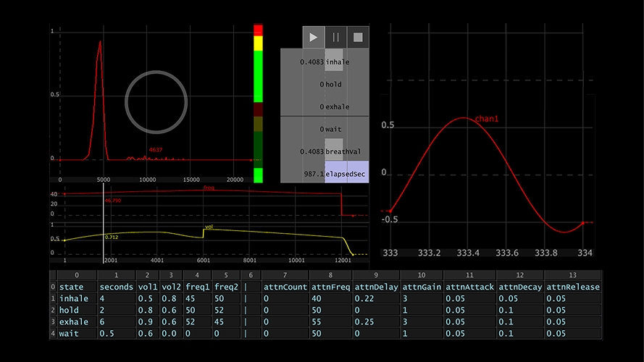The width and height of the screenshot is (644, 362).
Task: Click the exhale row state cell
Action: coord(74,321)
